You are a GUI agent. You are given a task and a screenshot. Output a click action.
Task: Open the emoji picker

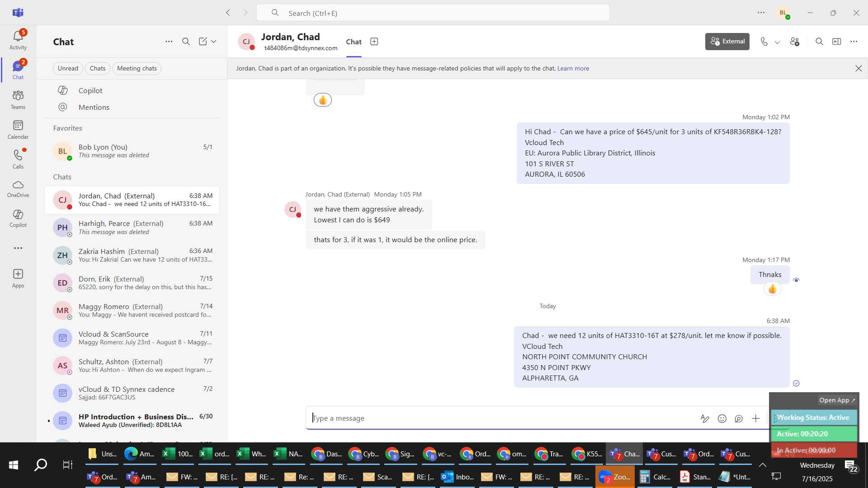click(722, 418)
